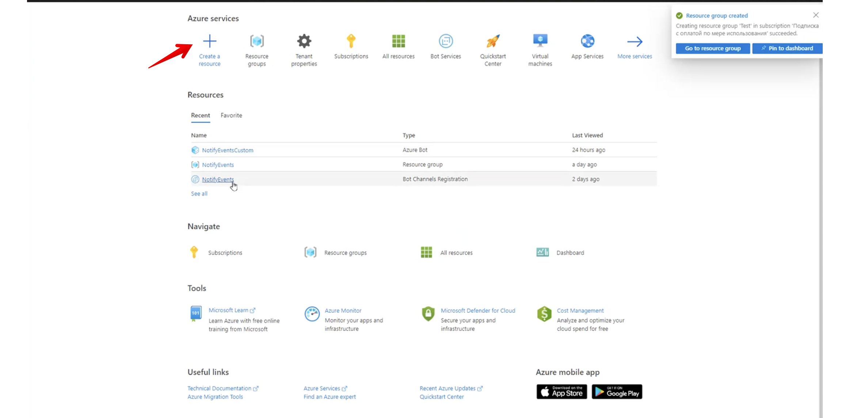Click the All resources label under Navigate
Viewport: 868px width, 418px height.
tap(456, 253)
